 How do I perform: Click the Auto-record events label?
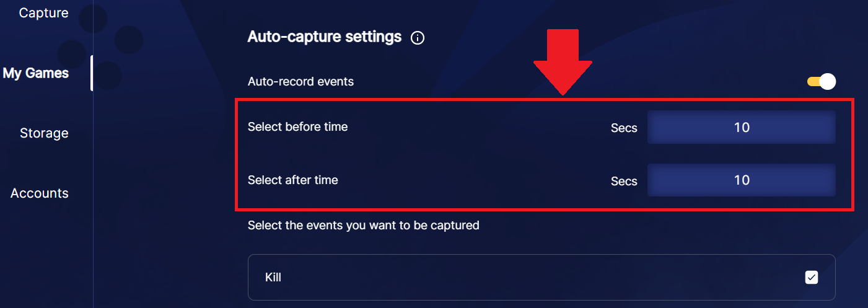click(x=300, y=81)
